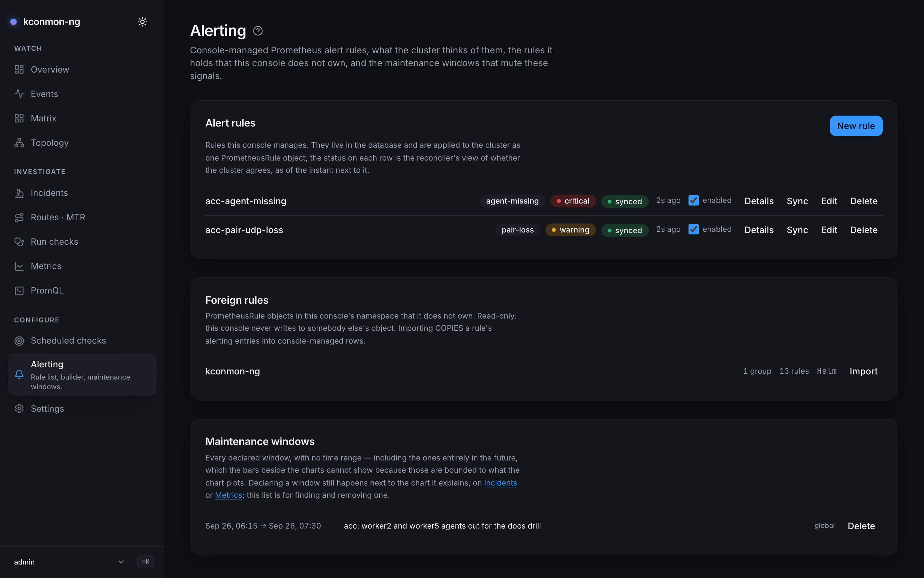Toggle the light/dark theme sun icon
Screen dimensions: 924x578
[x=142, y=22]
